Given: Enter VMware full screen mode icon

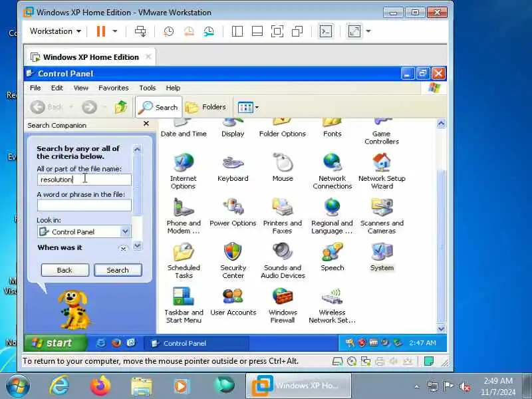Looking at the screenshot, I should pyautogui.click(x=277, y=31).
